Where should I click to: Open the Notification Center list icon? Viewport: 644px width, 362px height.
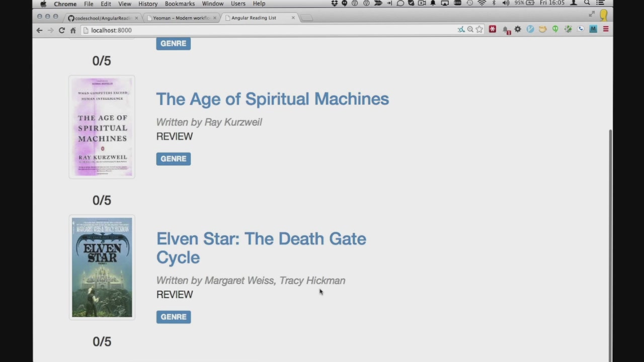point(600,4)
